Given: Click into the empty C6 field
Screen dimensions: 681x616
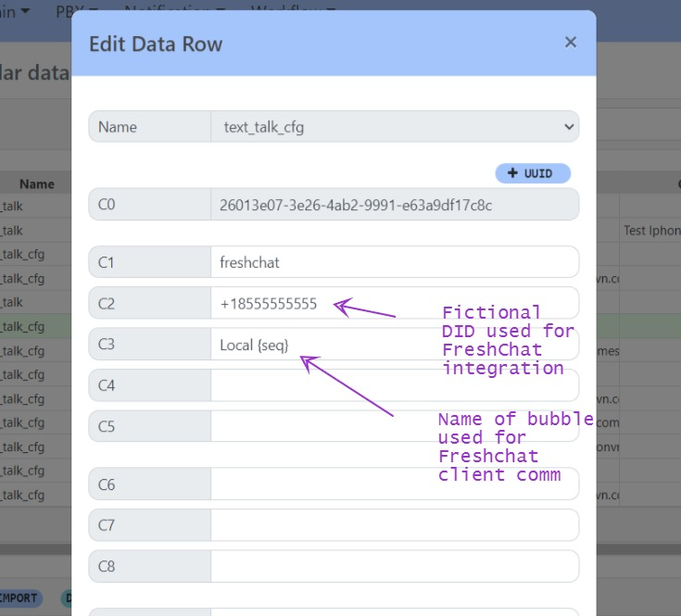Looking at the screenshot, I should (x=394, y=484).
